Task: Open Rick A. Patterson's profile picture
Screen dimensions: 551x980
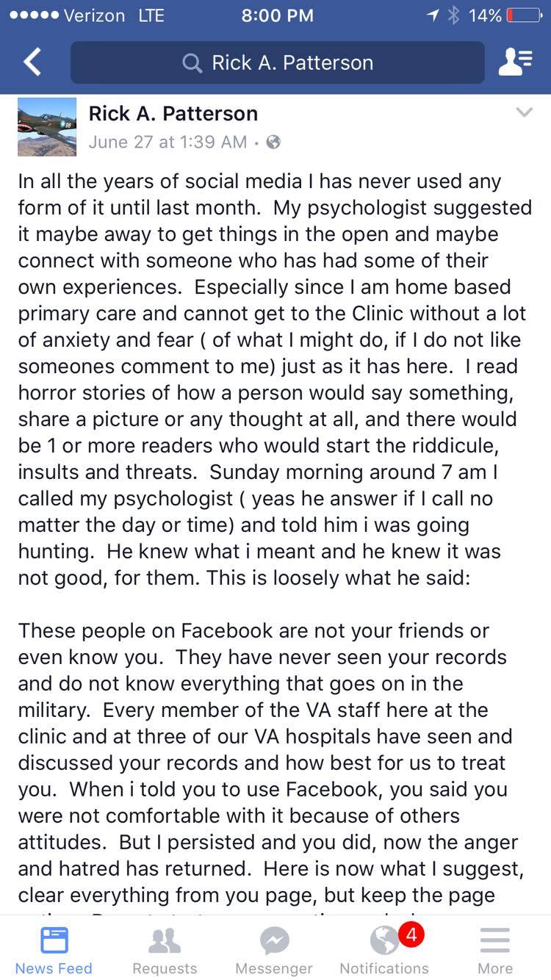Action: [47, 126]
